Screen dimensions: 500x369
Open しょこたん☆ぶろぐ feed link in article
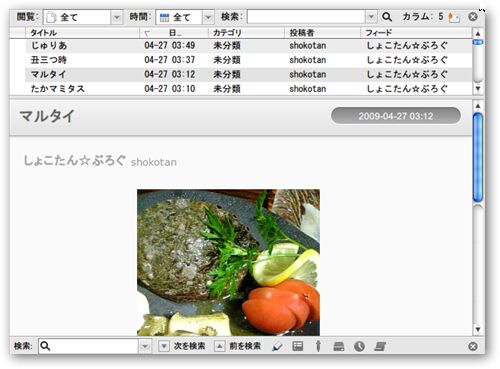(75, 161)
